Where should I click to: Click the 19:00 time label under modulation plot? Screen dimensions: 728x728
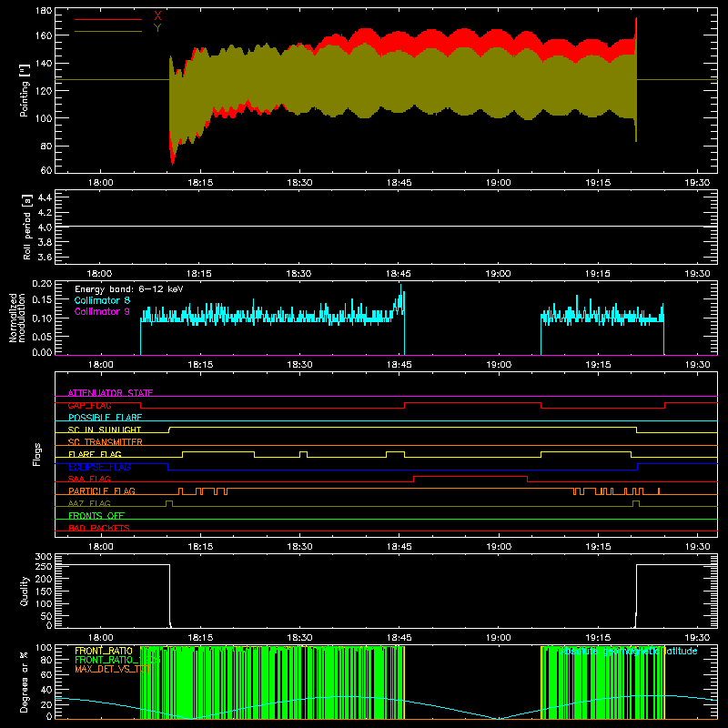(x=499, y=365)
